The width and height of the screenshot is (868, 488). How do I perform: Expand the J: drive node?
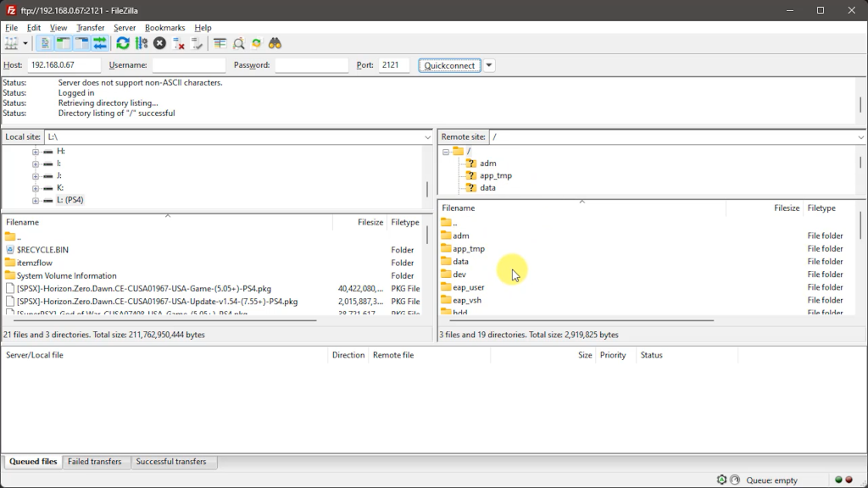[36, 176]
